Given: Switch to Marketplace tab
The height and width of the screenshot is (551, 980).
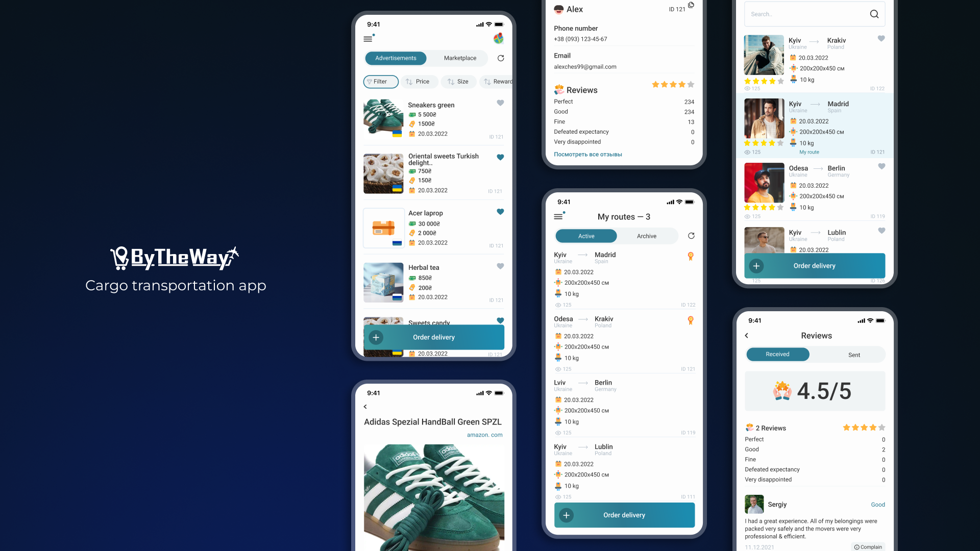Looking at the screenshot, I should point(460,58).
